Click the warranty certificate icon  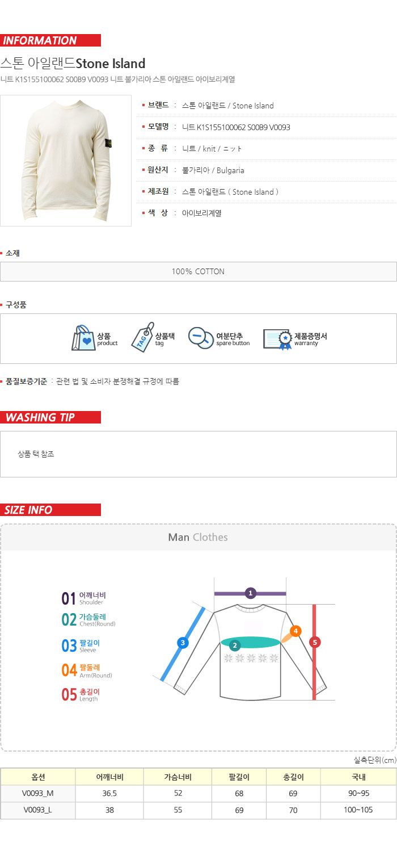coord(277,339)
